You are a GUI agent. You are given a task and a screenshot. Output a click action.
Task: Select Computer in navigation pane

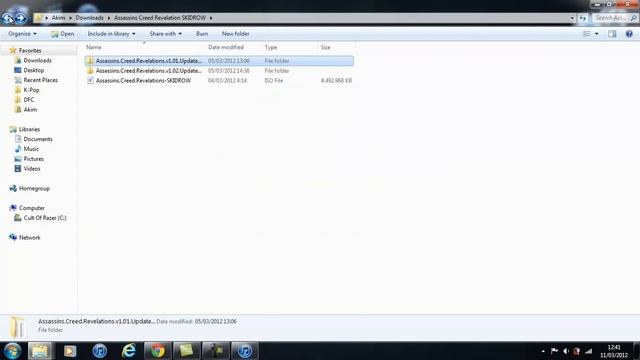[32, 208]
